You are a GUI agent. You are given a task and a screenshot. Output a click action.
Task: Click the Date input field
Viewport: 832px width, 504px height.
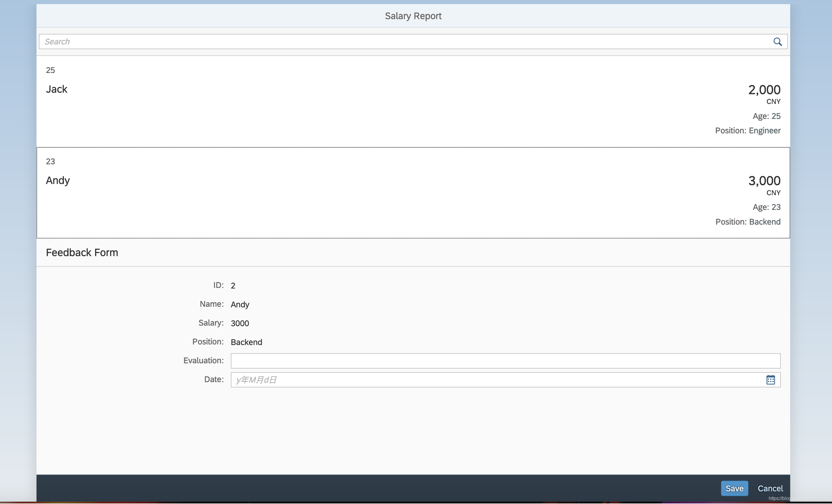(x=493, y=380)
